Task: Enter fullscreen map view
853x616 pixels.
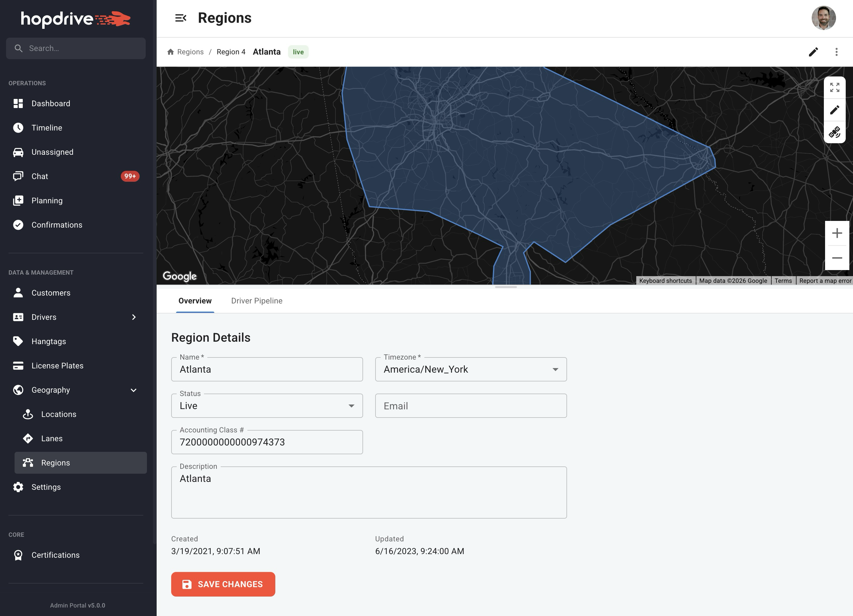Action: click(x=834, y=87)
